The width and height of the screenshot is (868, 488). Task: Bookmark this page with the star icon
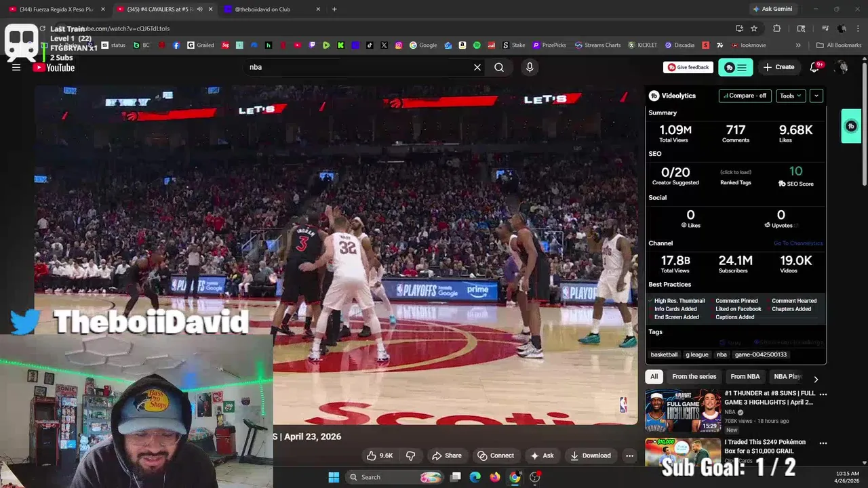754,28
